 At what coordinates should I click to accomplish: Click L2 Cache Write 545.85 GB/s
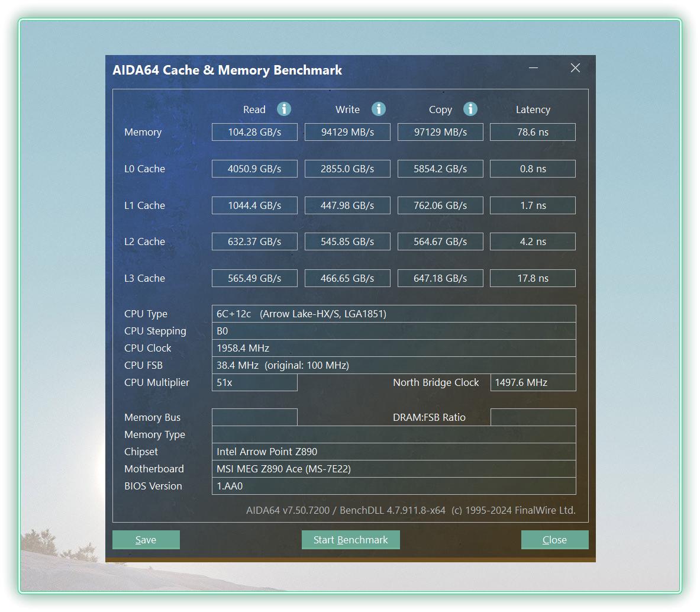[347, 241]
